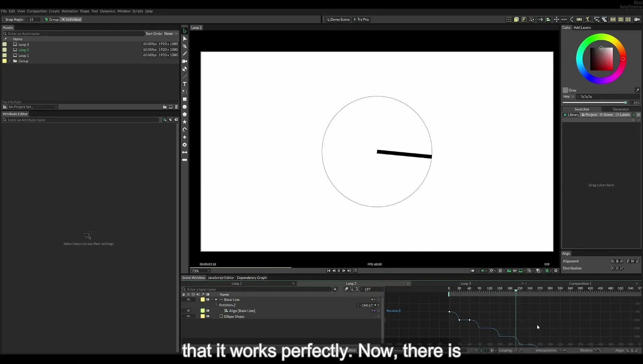
Task: Select the Text tool
Action: tap(185, 84)
